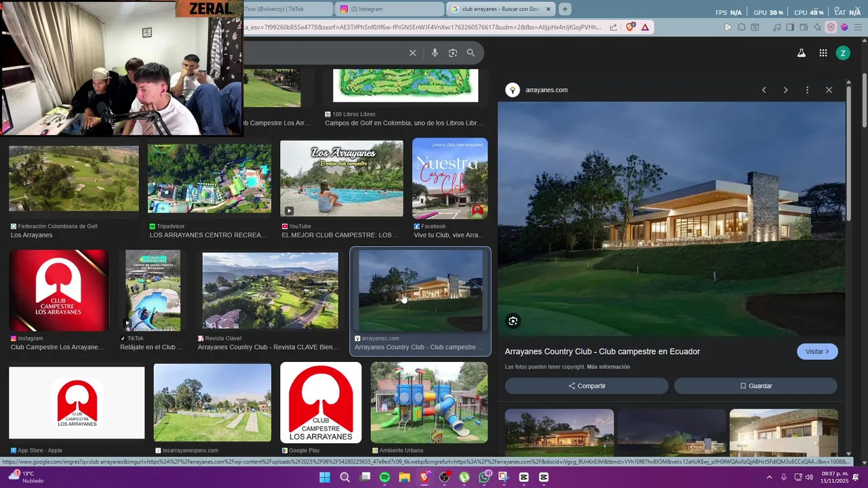The height and width of the screenshot is (488, 868).
Task: Click the Guardar button
Action: pyautogui.click(x=755, y=386)
